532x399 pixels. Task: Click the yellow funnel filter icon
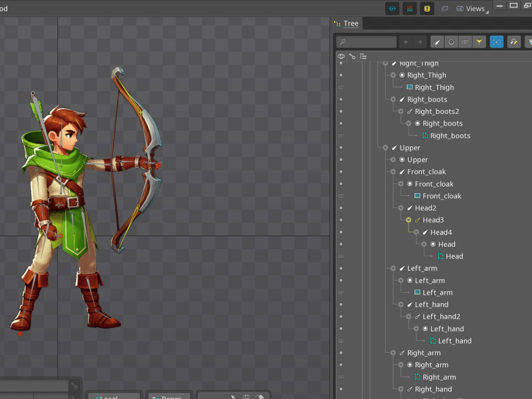pos(479,42)
